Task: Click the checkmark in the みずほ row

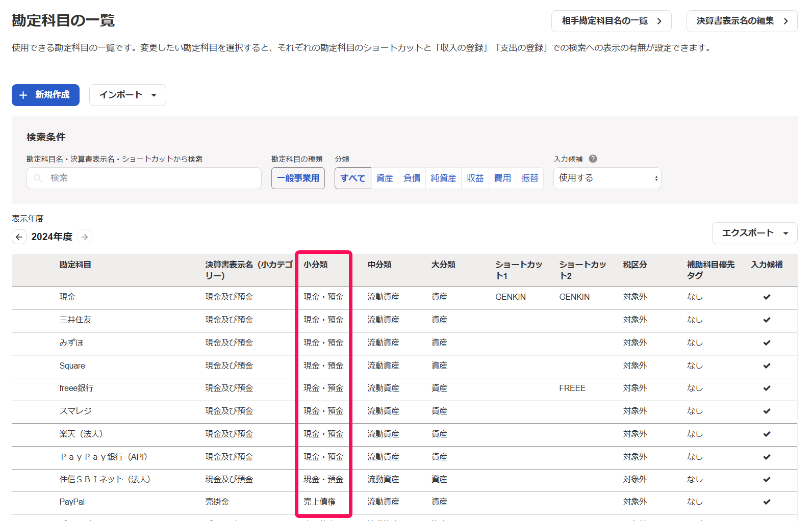Action: [x=767, y=343]
